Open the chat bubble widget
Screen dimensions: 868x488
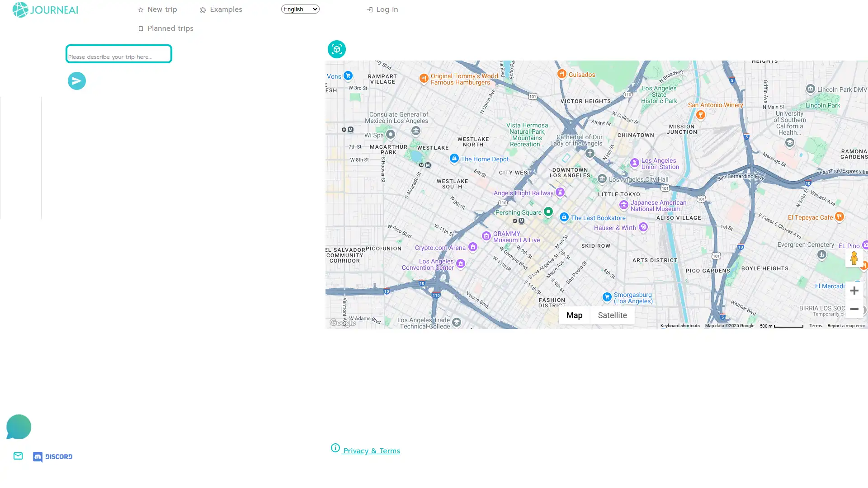19,427
